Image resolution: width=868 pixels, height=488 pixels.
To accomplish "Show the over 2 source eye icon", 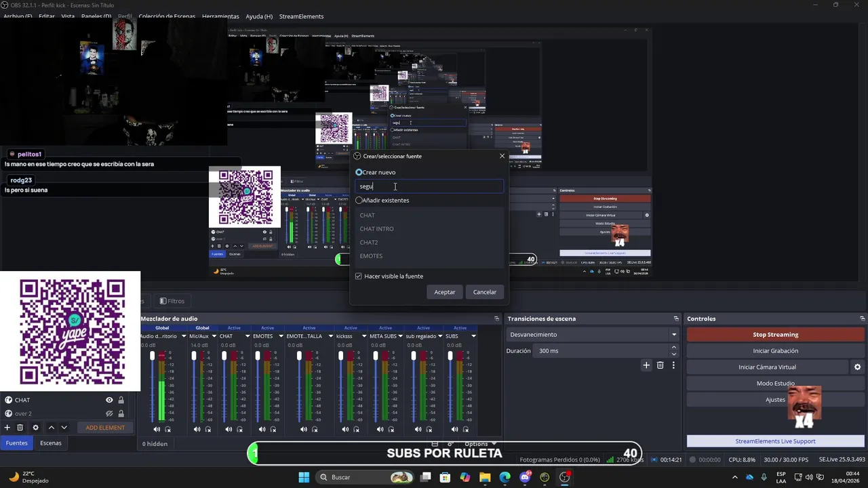I will tap(109, 413).
